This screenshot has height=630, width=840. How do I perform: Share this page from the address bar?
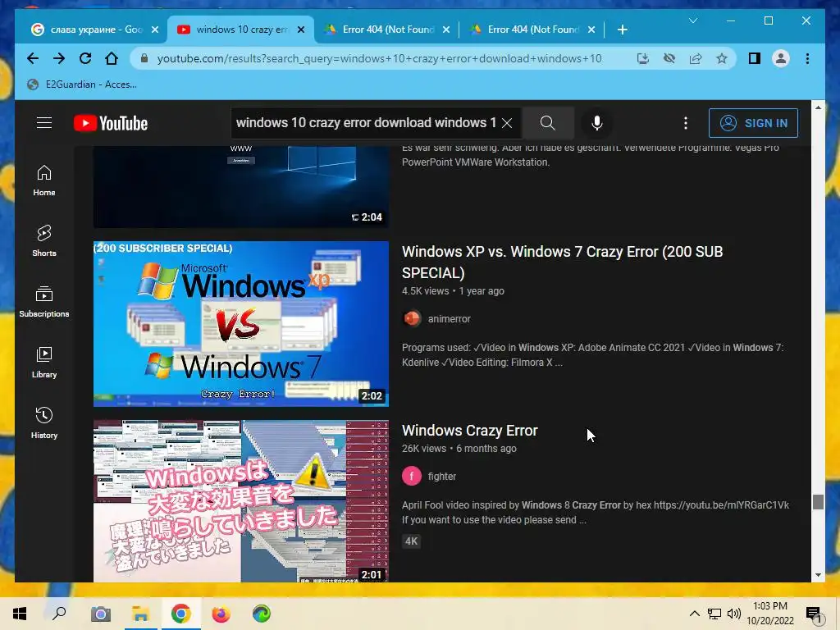point(696,58)
